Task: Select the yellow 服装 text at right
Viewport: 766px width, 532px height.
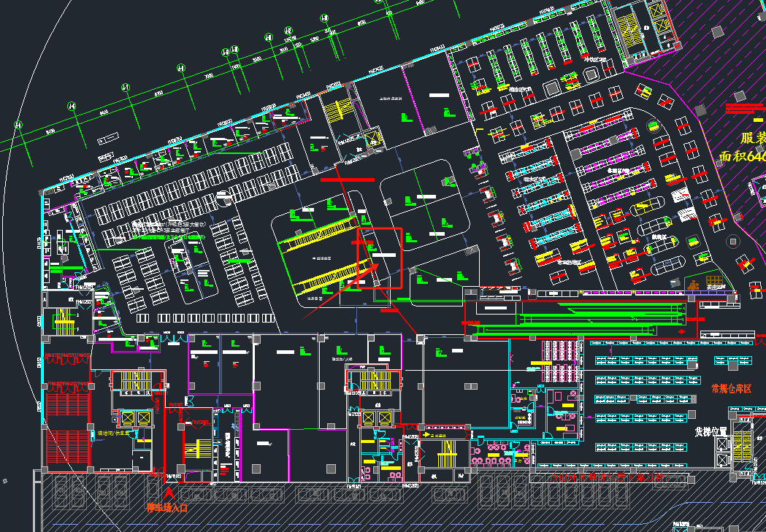Action: [753, 139]
